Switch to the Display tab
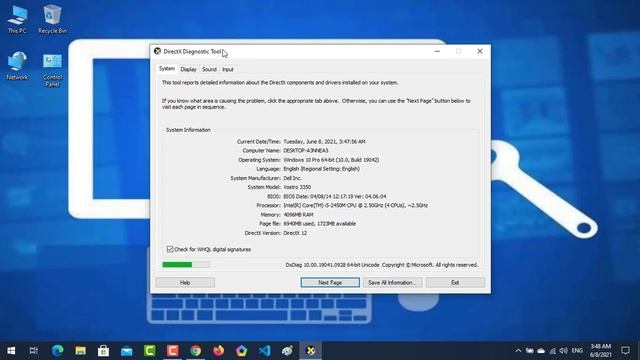This screenshot has width=640, height=360. tap(189, 69)
